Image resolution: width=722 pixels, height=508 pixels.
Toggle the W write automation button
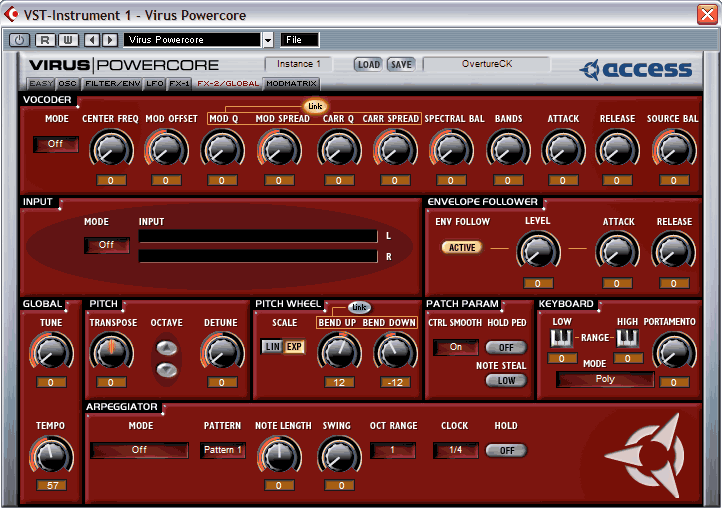(68, 40)
